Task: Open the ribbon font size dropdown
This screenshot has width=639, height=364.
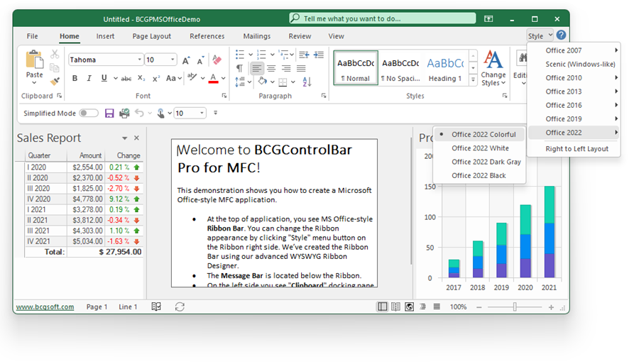Action: point(173,60)
